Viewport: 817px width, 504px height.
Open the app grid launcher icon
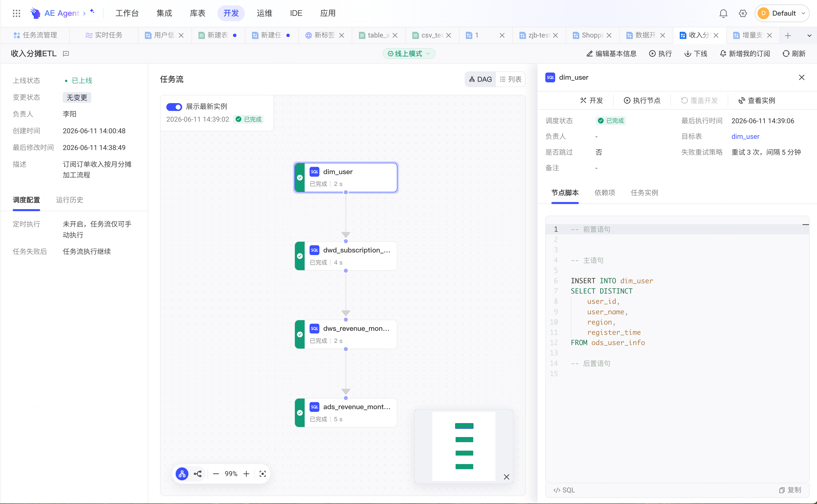(16, 13)
